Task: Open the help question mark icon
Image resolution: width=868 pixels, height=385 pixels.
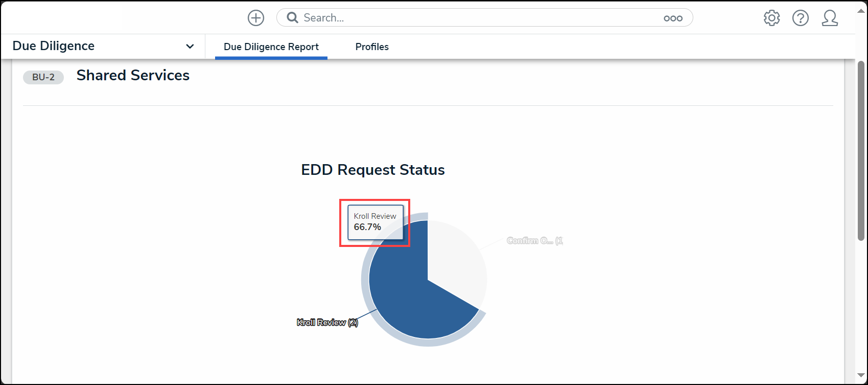Action: click(x=801, y=18)
